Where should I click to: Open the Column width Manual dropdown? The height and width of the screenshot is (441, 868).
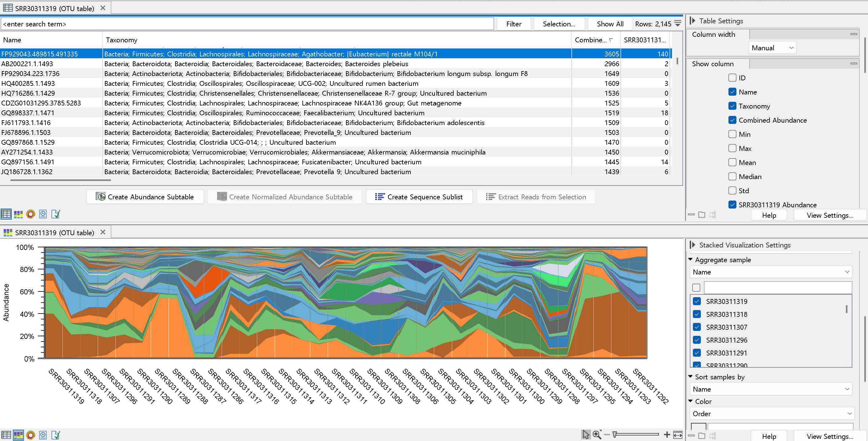(772, 48)
